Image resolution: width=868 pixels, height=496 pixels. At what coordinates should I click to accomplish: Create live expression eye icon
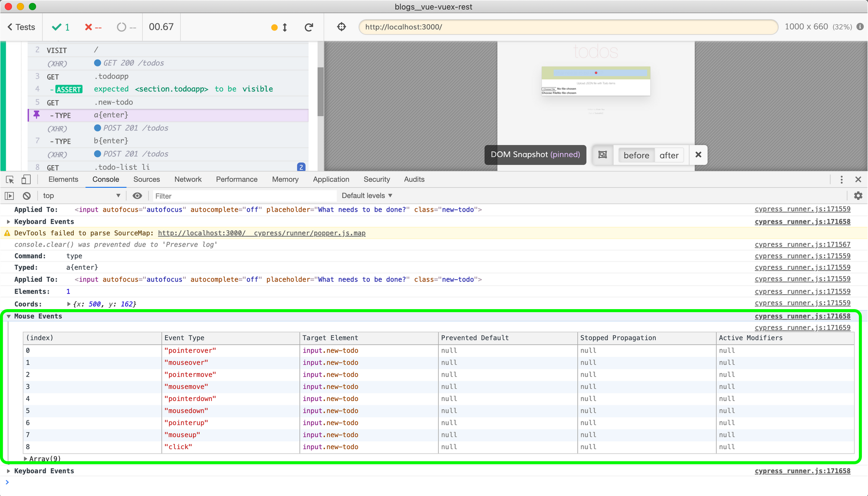tap(137, 196)
